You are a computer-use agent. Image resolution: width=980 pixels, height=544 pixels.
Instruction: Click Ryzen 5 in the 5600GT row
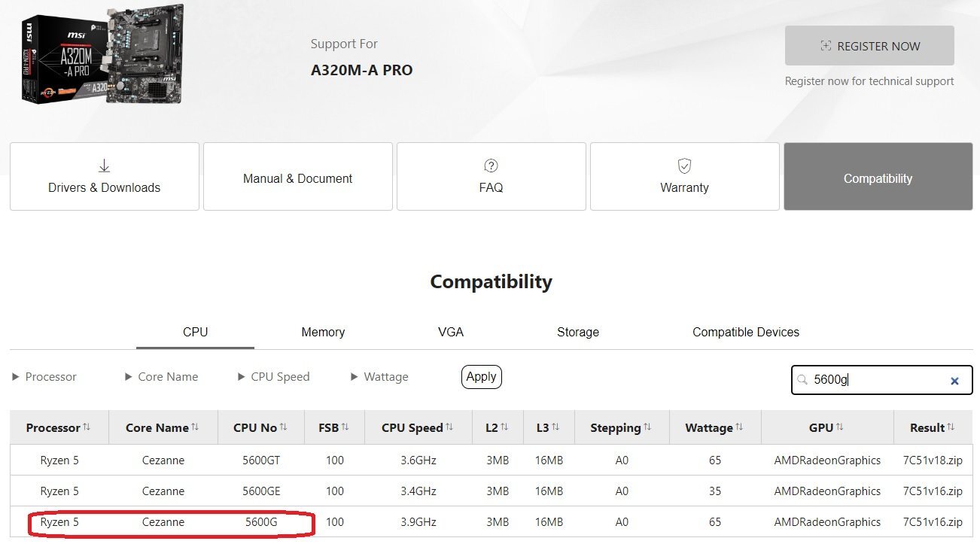[x=59, y=460]
